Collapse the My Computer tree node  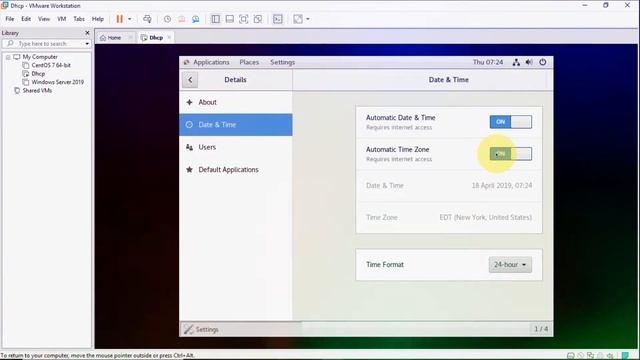(8, 57)
